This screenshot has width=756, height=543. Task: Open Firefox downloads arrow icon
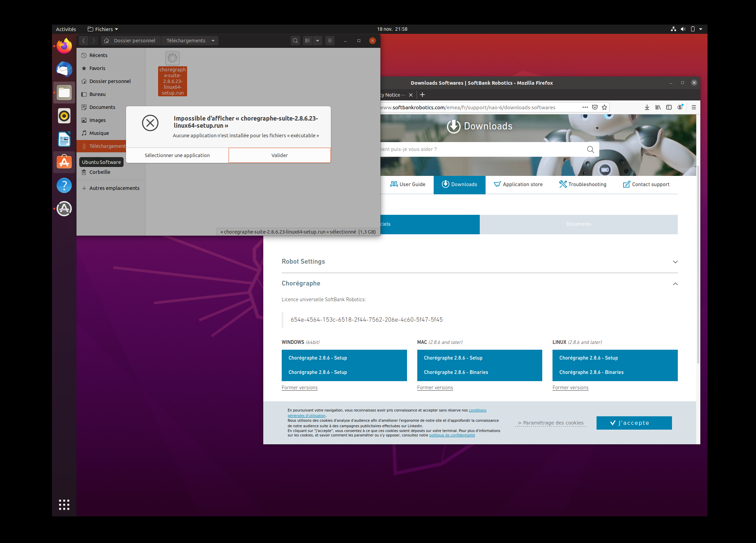(647, 107)
